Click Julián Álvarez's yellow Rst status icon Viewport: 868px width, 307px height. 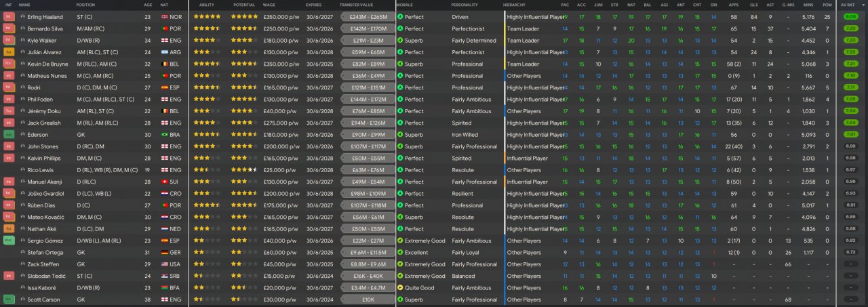[9, 52]
